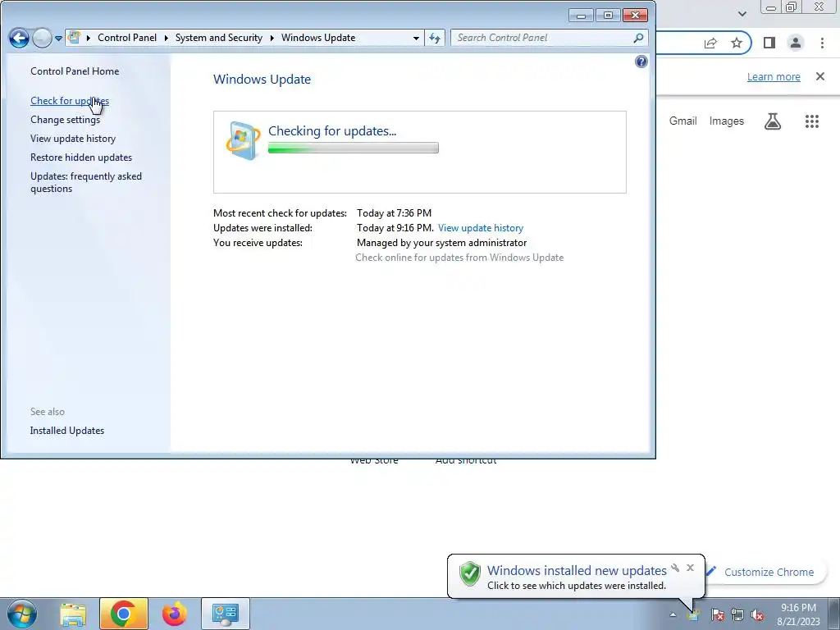The width and height of the screenshot is (840, 630).
Task: Select Windows Update breadcrumb item
Action: 318,38
